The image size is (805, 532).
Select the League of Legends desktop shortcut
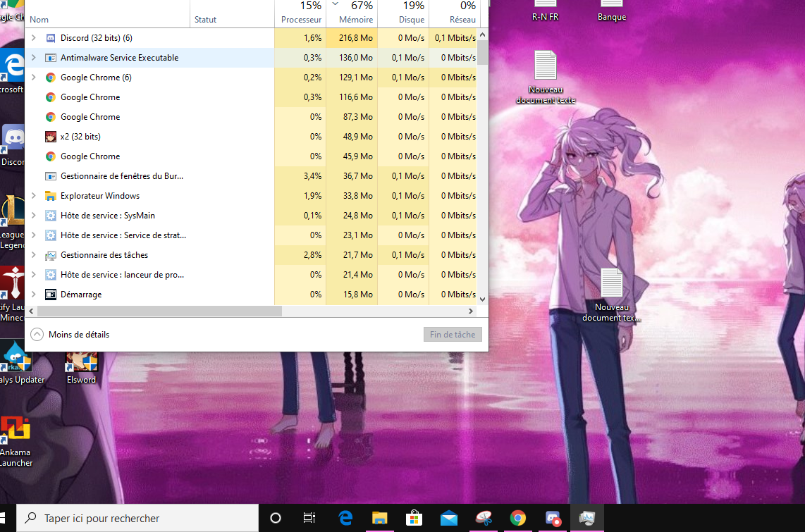[x=12, y=223]
